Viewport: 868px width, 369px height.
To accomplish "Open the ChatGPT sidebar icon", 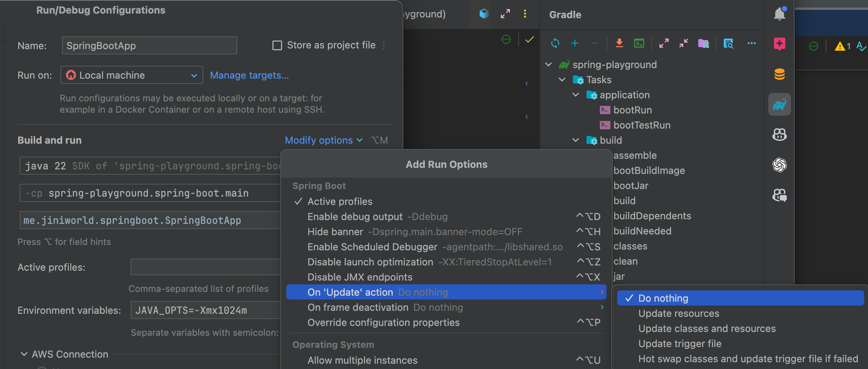I will (x=780, y=165).
